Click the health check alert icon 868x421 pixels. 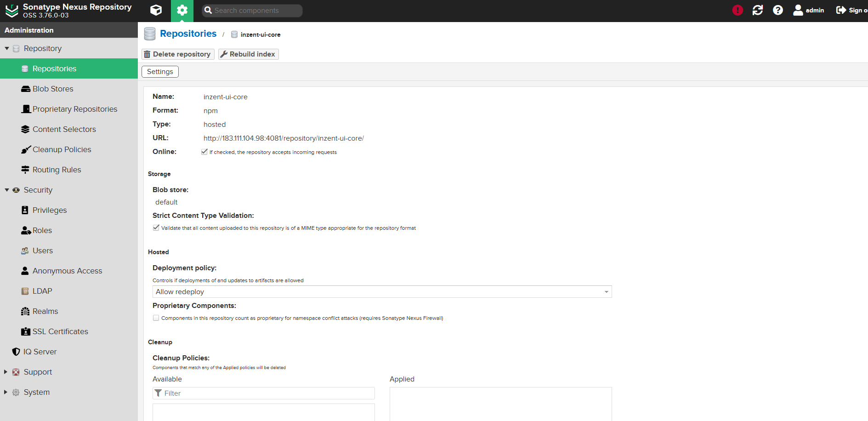738,10
